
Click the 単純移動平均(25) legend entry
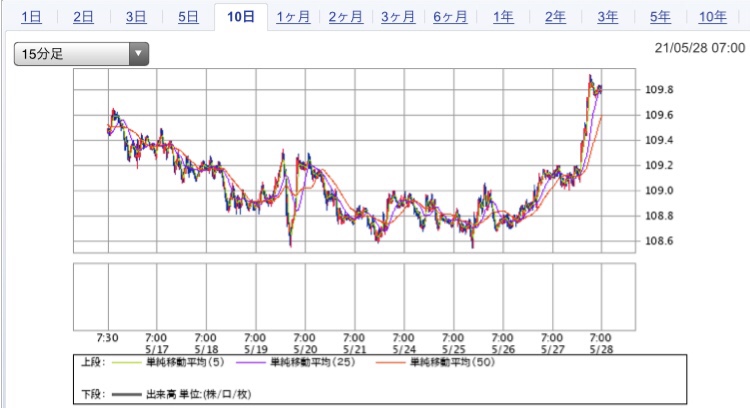click(x=313, y=362)
